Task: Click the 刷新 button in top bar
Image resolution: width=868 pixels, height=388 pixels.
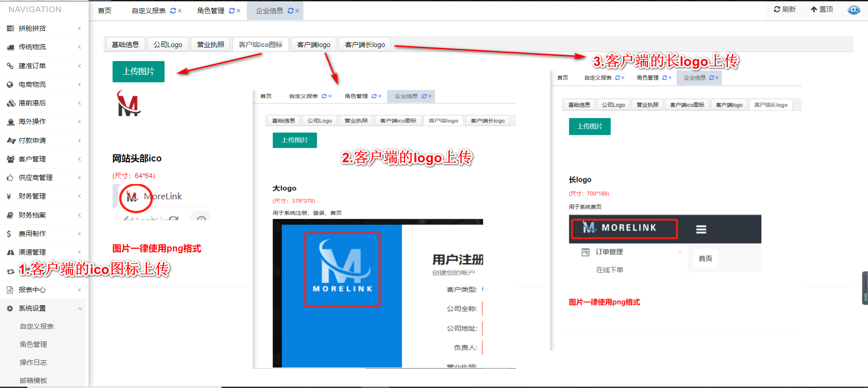Action: 785,9
